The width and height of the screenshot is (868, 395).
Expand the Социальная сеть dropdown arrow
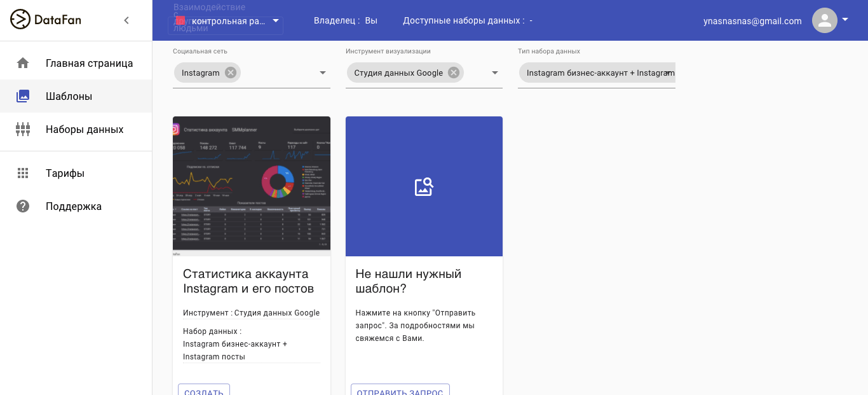click(x=322, y=73)
